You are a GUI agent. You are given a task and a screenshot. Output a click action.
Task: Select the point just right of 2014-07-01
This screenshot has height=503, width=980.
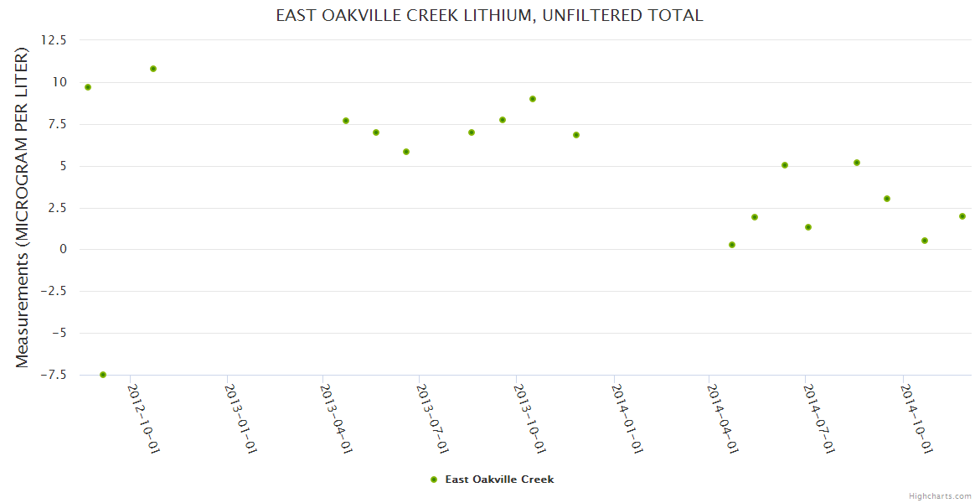point(808,227)
